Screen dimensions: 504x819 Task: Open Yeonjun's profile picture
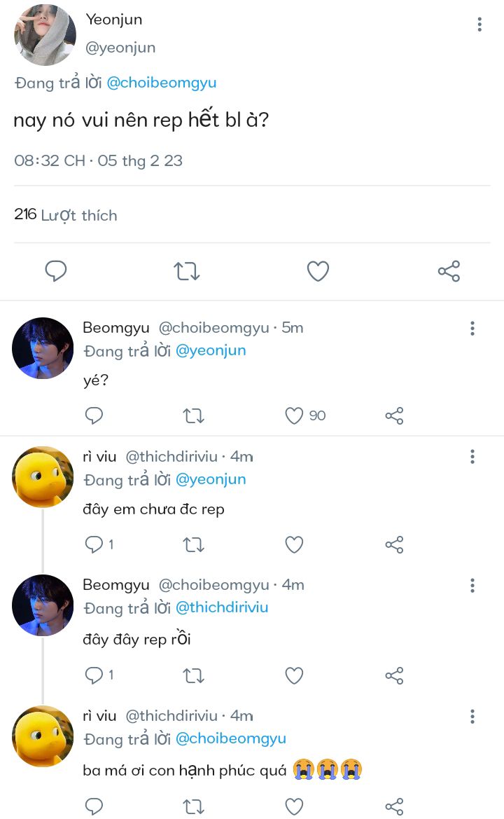pyautogui.click(x=45, y=35)
